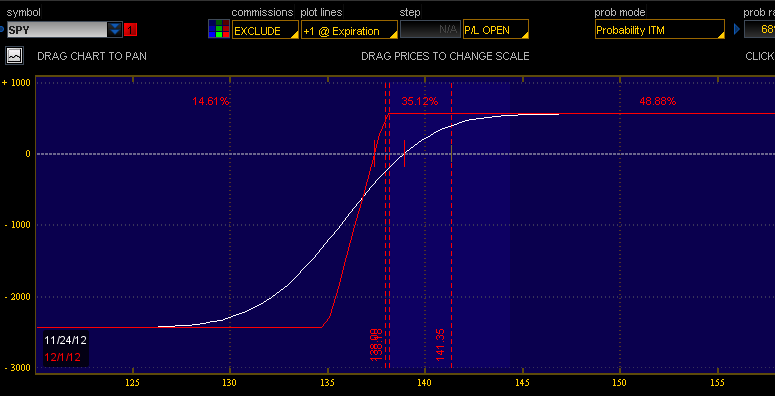Viewport: 775px width, 396px height.
Task: Click the 35.12% probability label
Action: click(420, 102)
